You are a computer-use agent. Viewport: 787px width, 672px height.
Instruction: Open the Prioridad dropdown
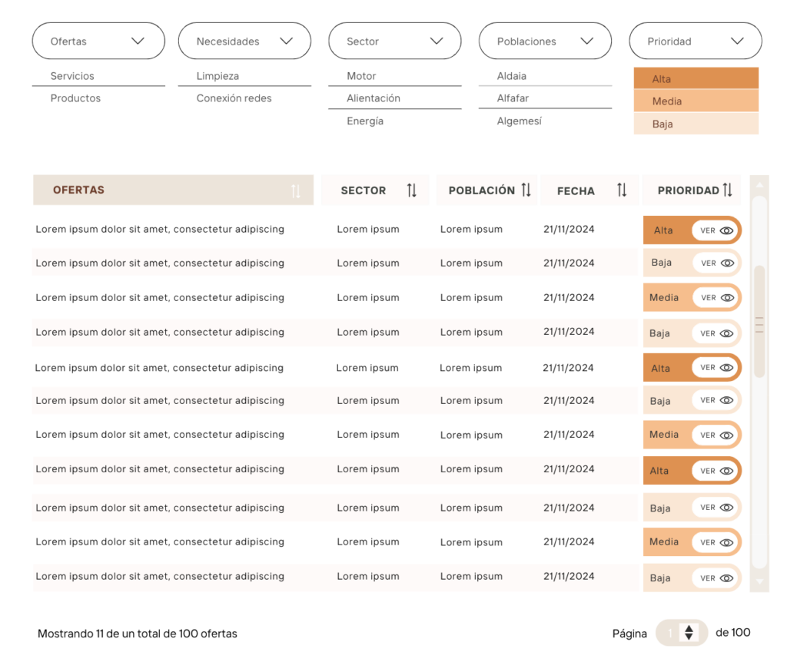tap(695, 41)
